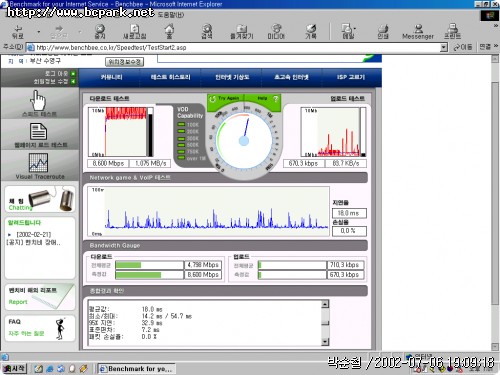Open the FAQ figure icon
The image size is (500, 375).
60,329
